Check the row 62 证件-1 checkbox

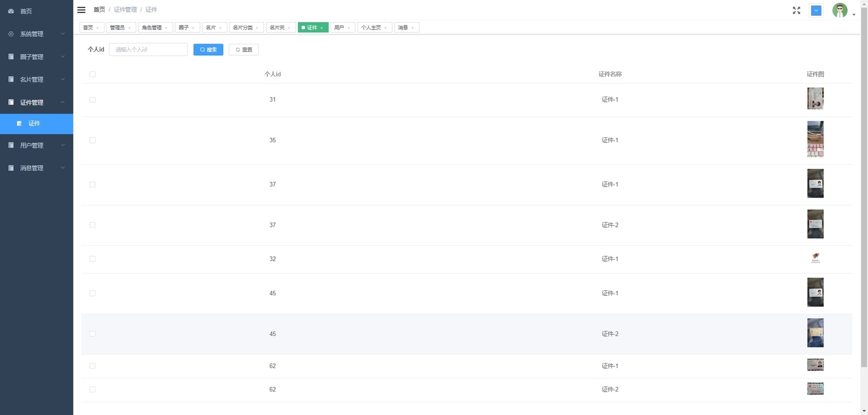pyautogui.click(x=93, y=366)
